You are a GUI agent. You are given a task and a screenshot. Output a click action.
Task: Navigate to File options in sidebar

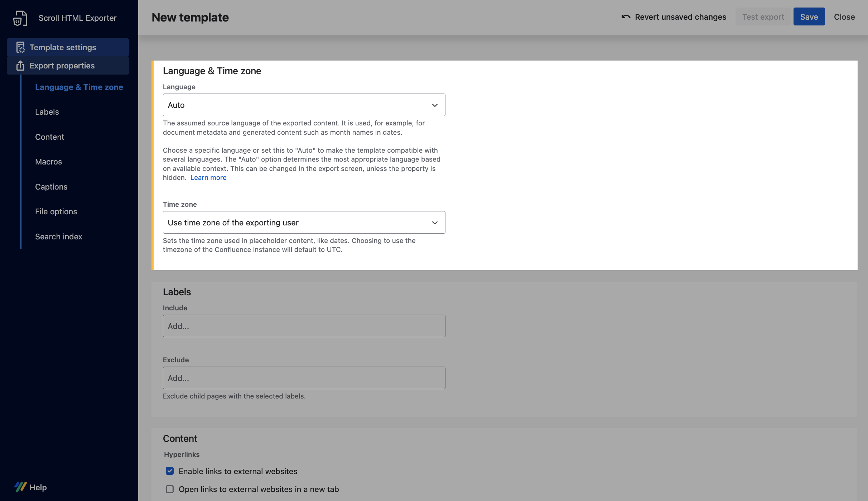tap(56, 211)
